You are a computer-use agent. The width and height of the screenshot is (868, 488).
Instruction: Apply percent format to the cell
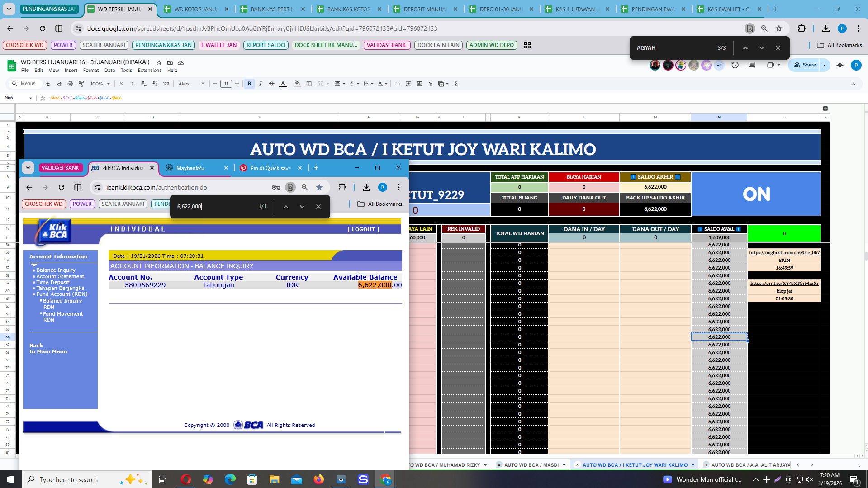[x=133, y=84]
